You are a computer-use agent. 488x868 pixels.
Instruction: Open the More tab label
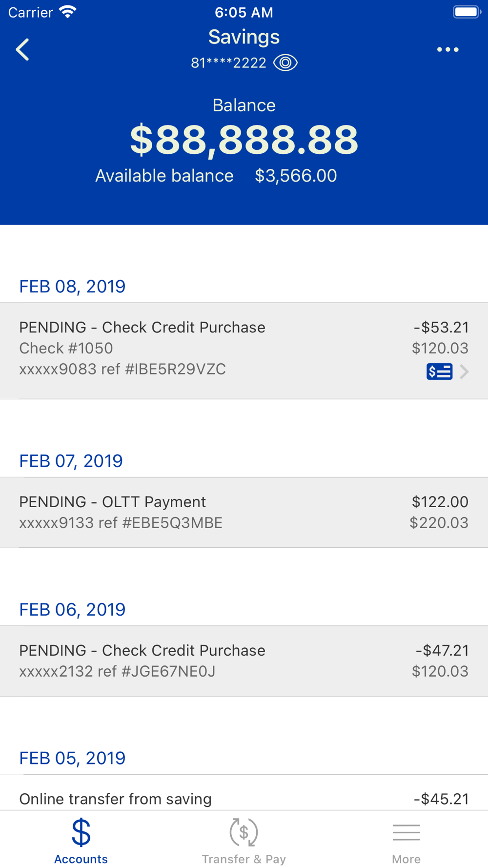click(x=406, y=859)
